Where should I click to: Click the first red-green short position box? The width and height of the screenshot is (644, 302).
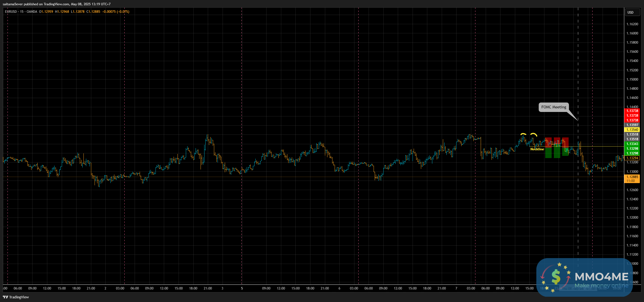tap(548, 148)
